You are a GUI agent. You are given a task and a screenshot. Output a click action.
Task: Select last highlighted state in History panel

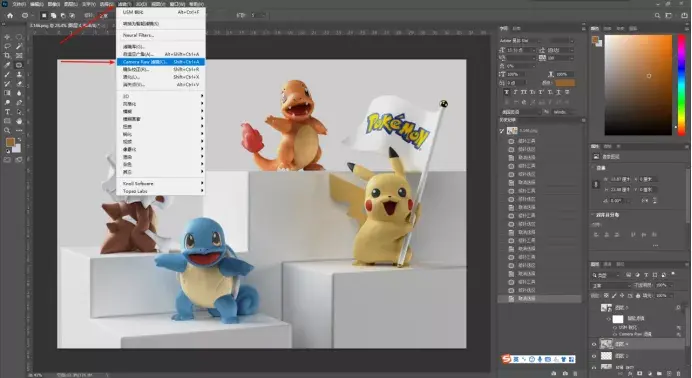pyautogui.click(x=539, y=299)
